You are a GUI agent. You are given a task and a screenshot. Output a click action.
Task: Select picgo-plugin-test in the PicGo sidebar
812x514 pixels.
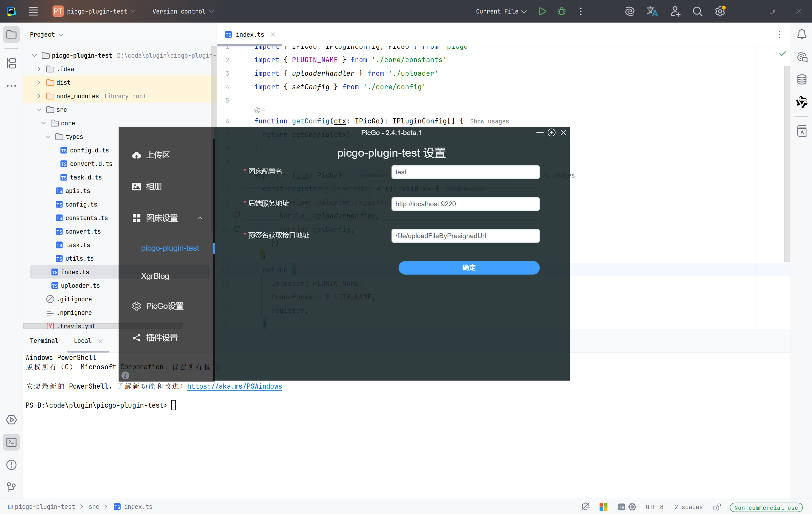170,248
